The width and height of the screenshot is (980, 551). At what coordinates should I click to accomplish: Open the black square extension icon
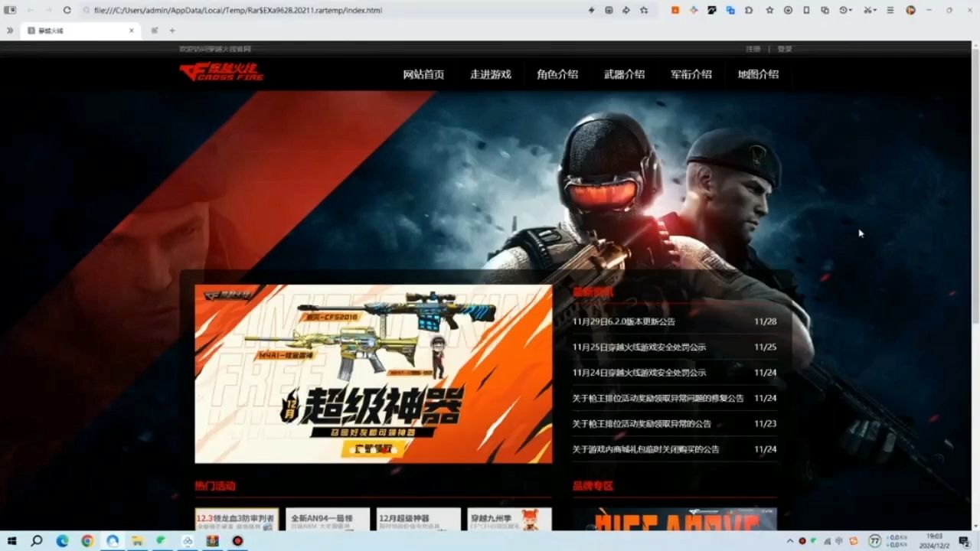point(712,10)
